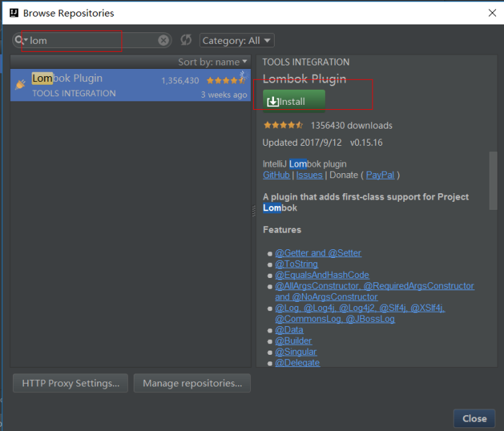
Task: Click the star rating in plugin details
Action: click(283, 125)
